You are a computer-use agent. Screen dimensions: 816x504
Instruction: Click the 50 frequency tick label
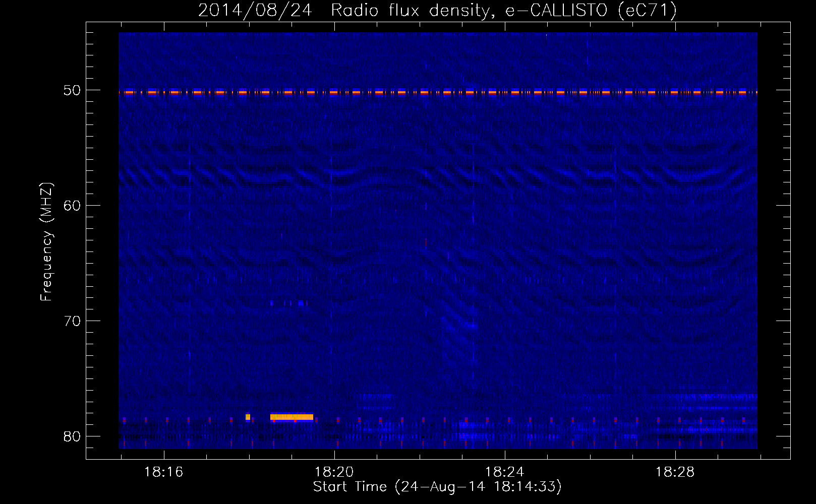coord(72,90)
